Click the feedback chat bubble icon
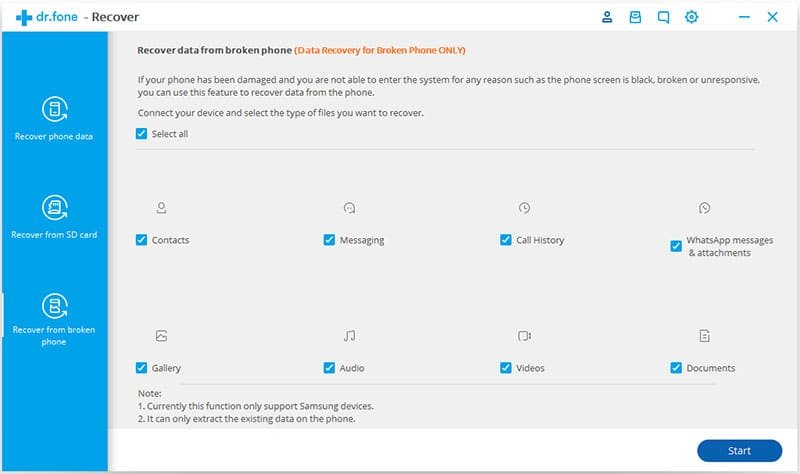The image size is (800, 474). pos(663,17)
